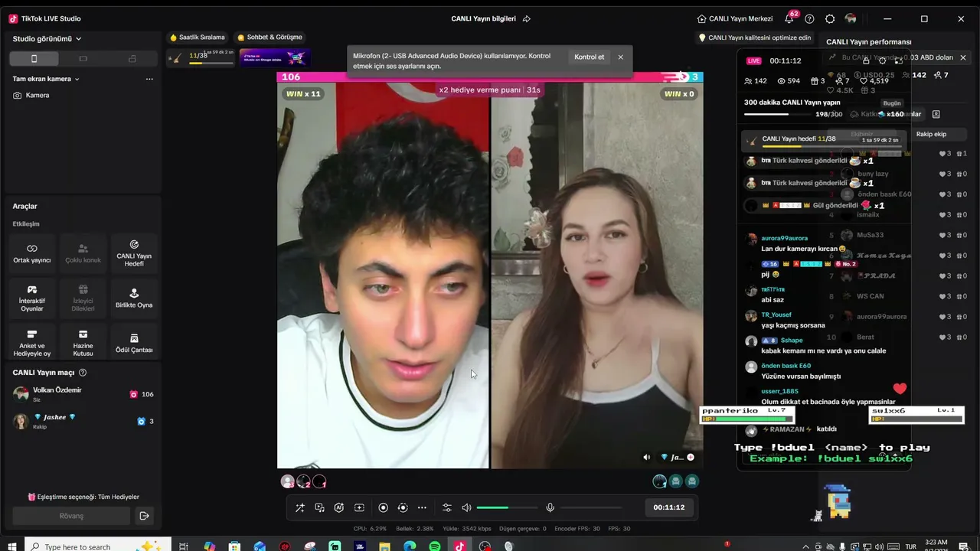Open the profile avatar menu
This screenshot has width=980, height=551.
coord(851,18)
